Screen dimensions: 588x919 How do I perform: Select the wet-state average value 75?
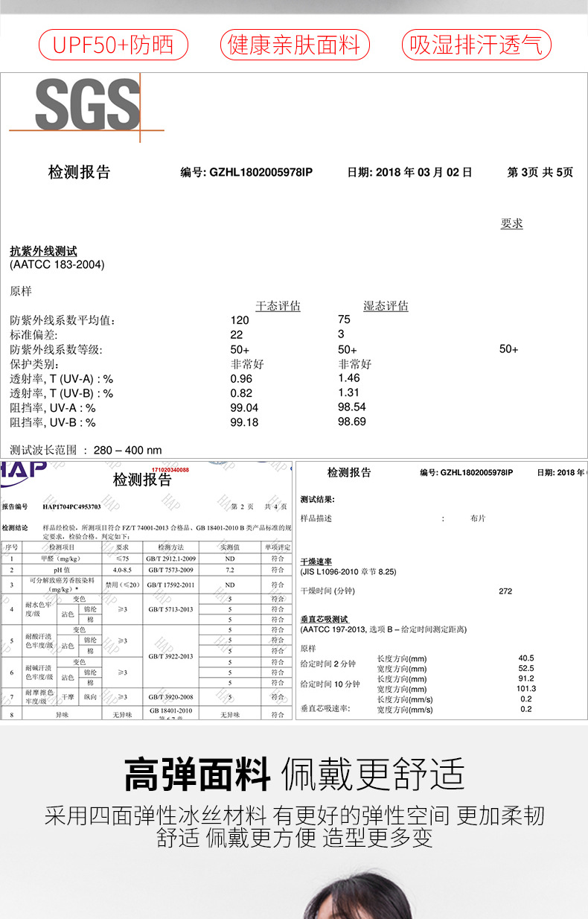coord(344,319)
